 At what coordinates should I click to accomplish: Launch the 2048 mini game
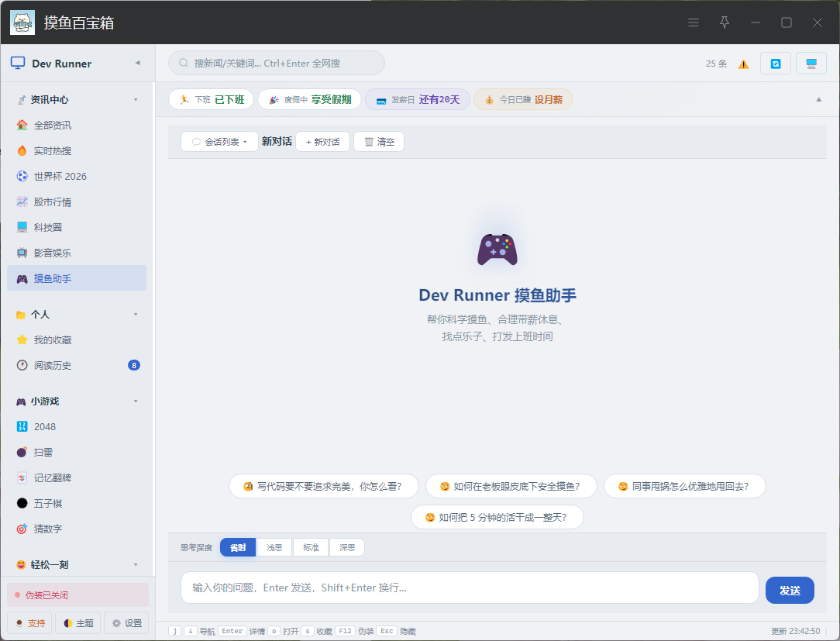(x=77, y=426)
